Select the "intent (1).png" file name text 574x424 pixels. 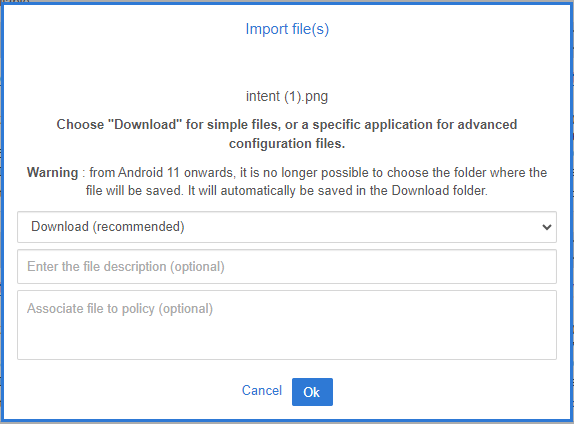pyautogui.click(x=287, y=96)
